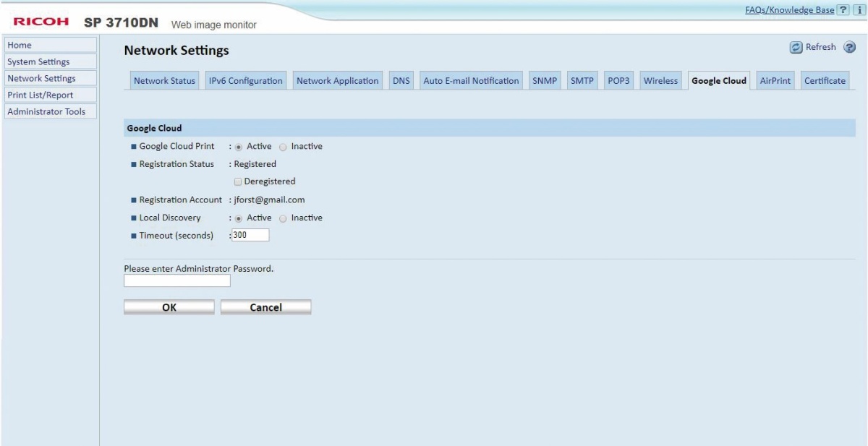Click the Registered status text

tap(255, 164)
